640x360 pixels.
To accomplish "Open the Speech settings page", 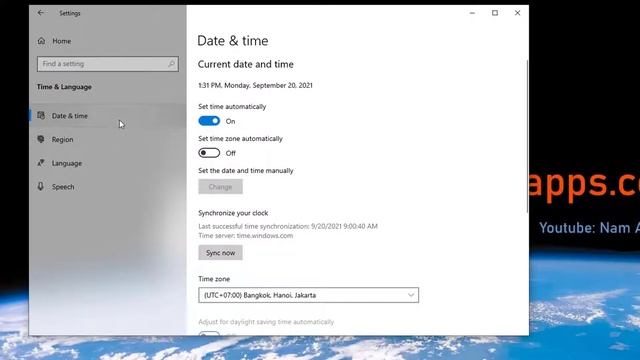I will tap(108, 187).
